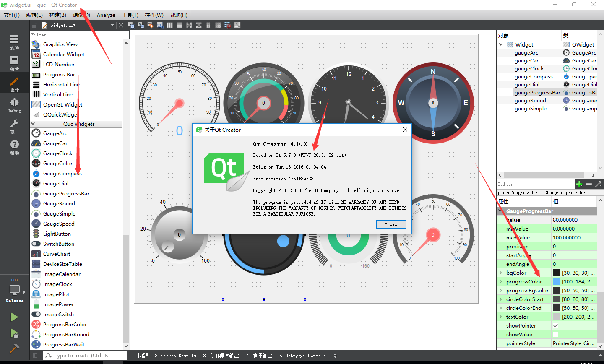Image resolution: width=604 pixels, height=364 pixels.
Task: Toggle the left sidebar visibility button
Action: coord(35,355)
